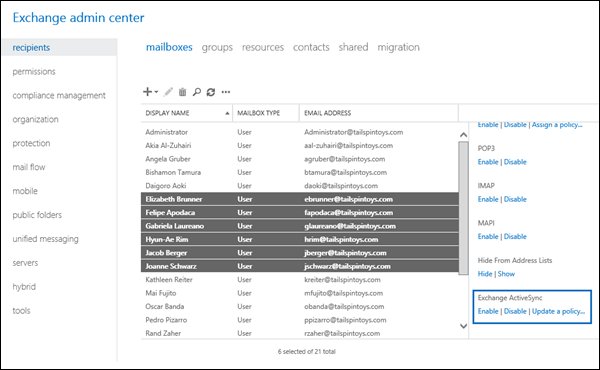Open the More options ellipsis menu
Image resolution: width=600 pixels, height=370 pixels.
(x=226, y=92)
